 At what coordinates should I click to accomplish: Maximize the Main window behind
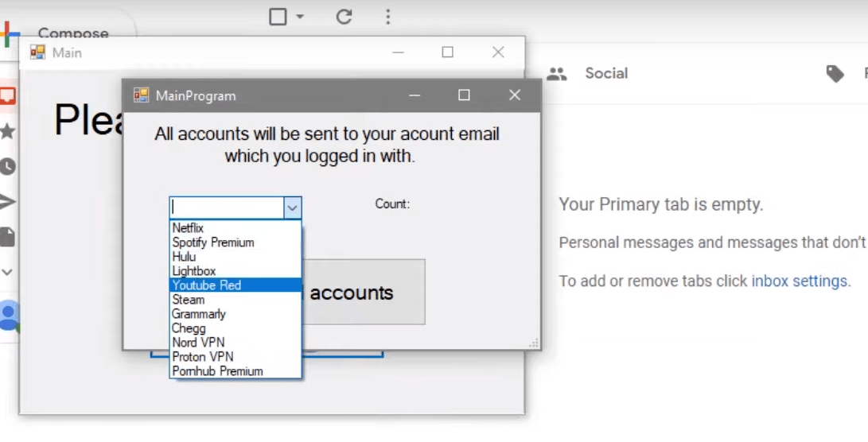pyautogui.click(x=447, y=52)
